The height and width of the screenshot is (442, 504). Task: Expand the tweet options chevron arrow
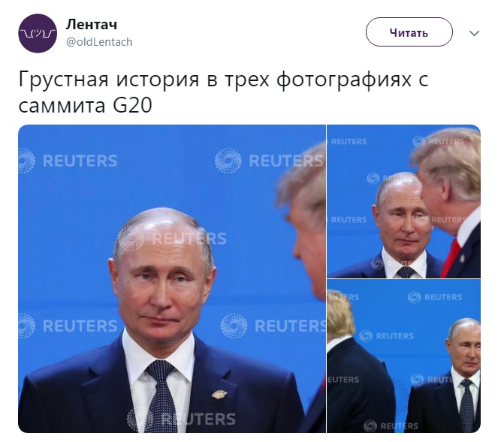pyautogui.click(x=475, y=33)
